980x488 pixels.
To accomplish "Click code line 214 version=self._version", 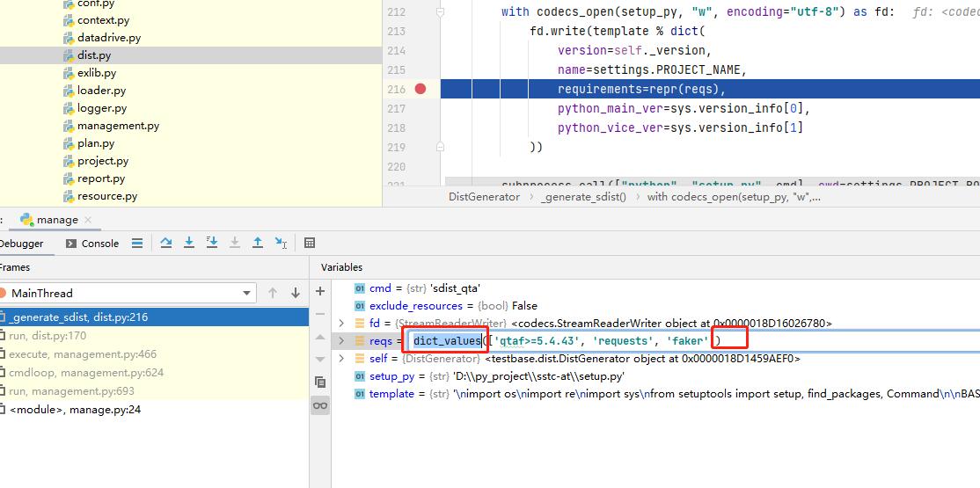I will [x=635, y=51].
